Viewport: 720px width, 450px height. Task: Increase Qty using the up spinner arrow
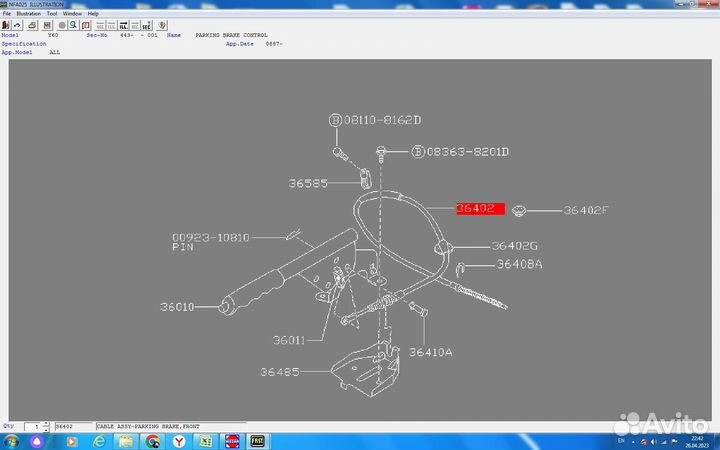tap(43, 424)
